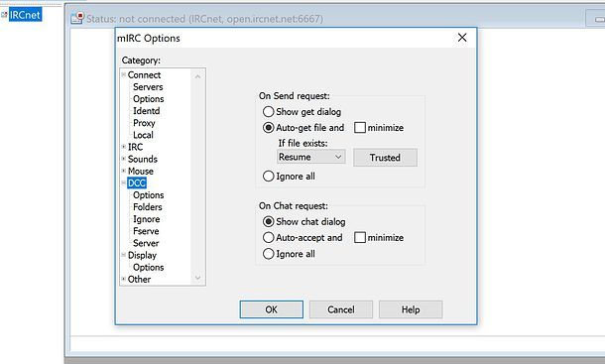Select the Show get dialog radio button

tap(268, 112)
